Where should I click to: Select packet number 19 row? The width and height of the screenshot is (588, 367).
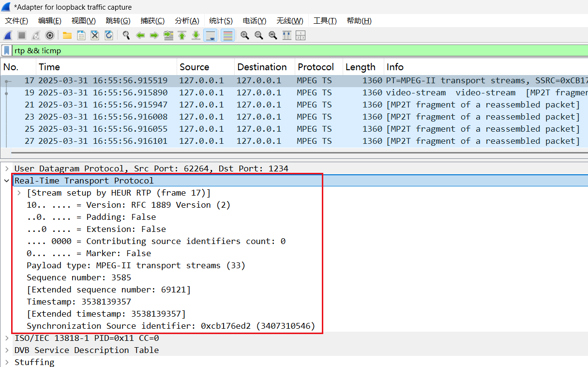[294, 92]
